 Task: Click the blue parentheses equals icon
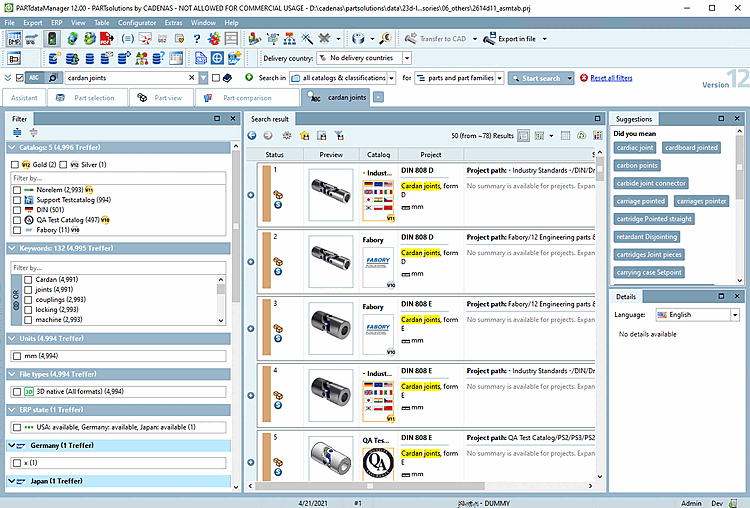pos(128,39)
